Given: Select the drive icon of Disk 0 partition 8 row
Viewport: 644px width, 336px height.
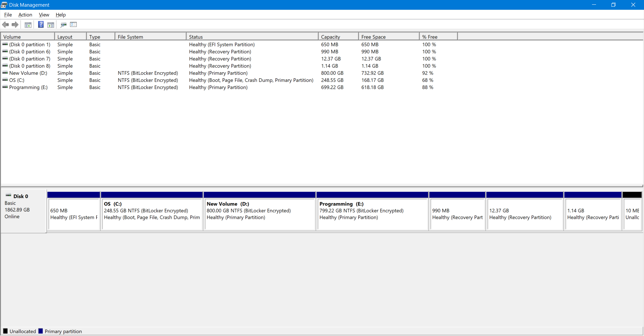Looking at the screenshot, I should (x=5, y=66).
